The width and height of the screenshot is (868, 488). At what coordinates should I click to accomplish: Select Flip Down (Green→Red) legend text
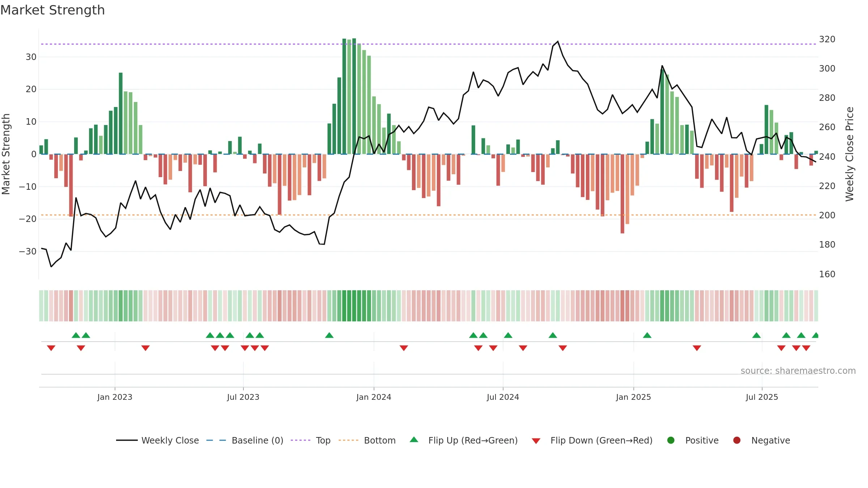pos(601,440)
